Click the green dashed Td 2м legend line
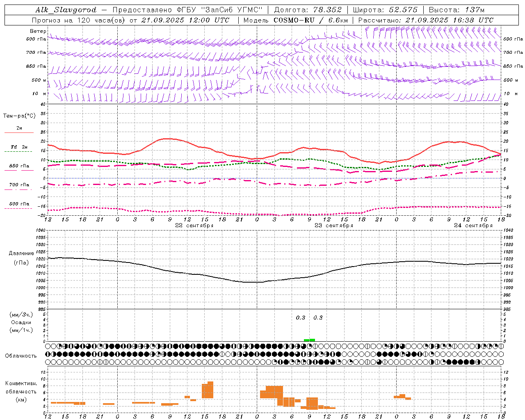This screenshot has height=420, width=525. (x=18, y=151)
